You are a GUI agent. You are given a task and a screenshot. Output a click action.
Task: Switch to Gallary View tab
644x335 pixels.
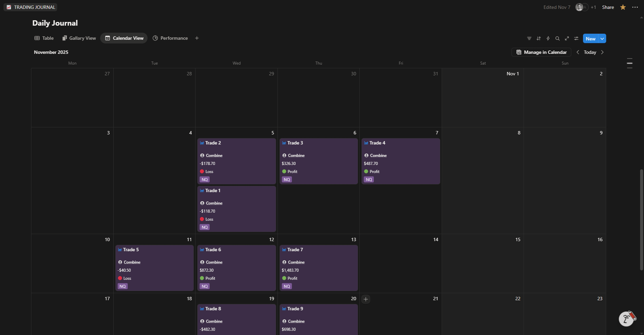[79, 38]
